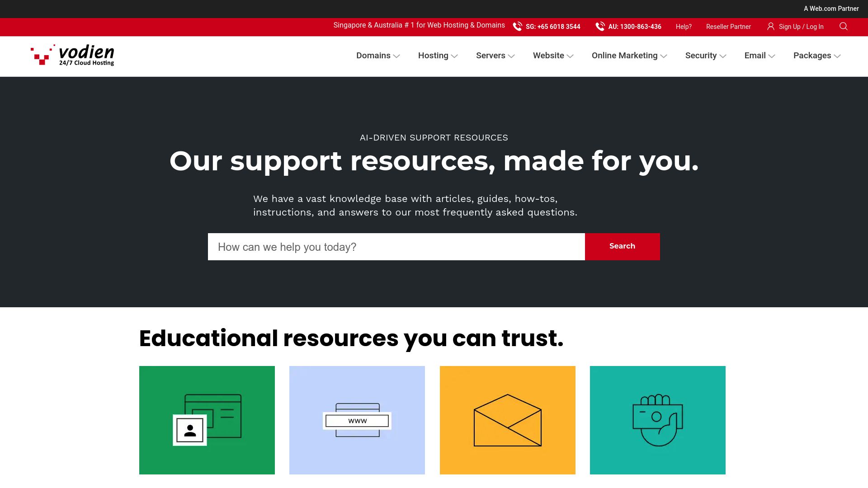Click the email envelope card icon
This screenshot has width=868, height=488.
coord(507,420)
